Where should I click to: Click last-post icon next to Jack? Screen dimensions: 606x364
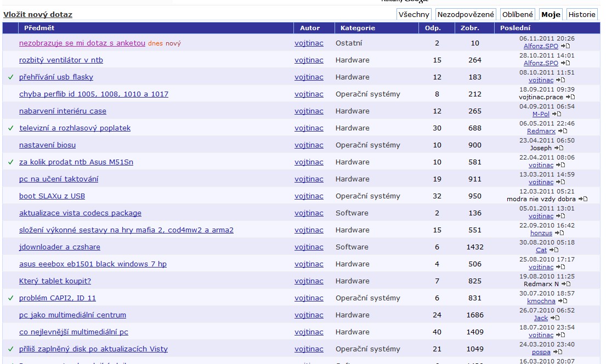click(555, 318)
